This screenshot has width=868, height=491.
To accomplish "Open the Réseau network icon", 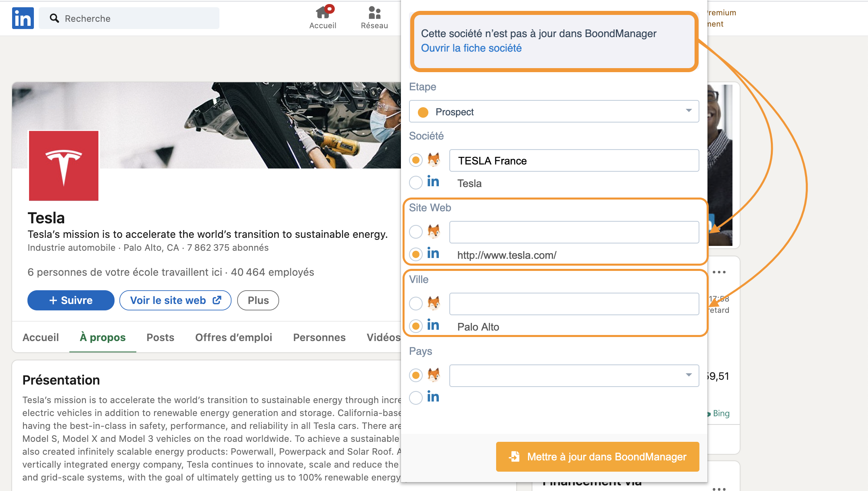I will pyautogui.click(x=374, y=17).
